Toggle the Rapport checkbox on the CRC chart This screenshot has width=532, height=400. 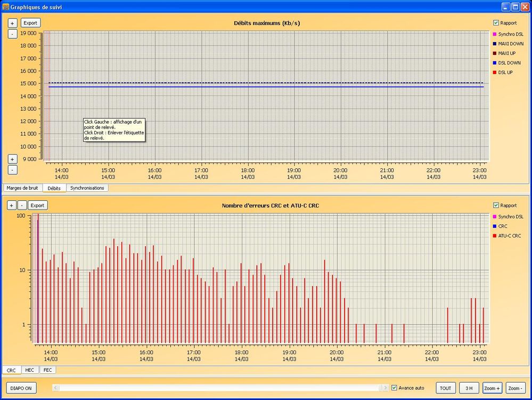pyautogui.click(x=496, y=205)
